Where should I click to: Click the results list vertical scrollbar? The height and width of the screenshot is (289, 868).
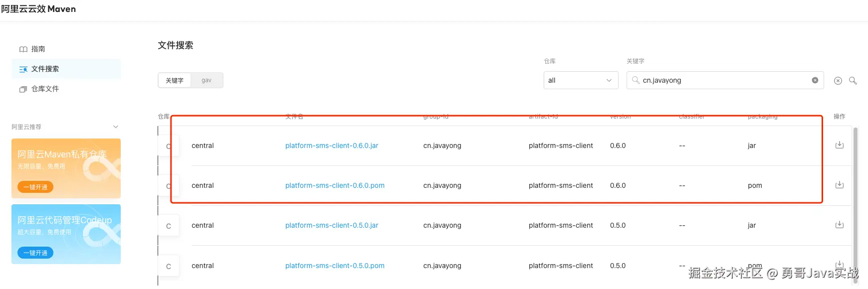[856, 199]
